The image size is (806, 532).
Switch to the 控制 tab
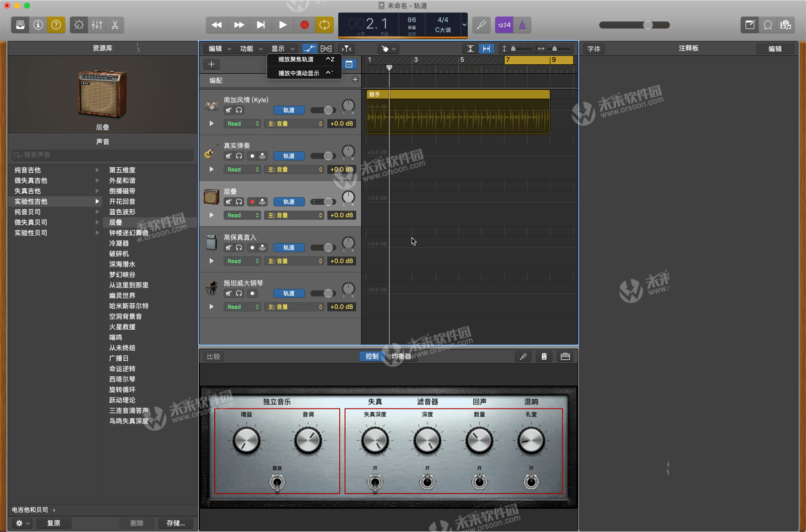[372, 356]
